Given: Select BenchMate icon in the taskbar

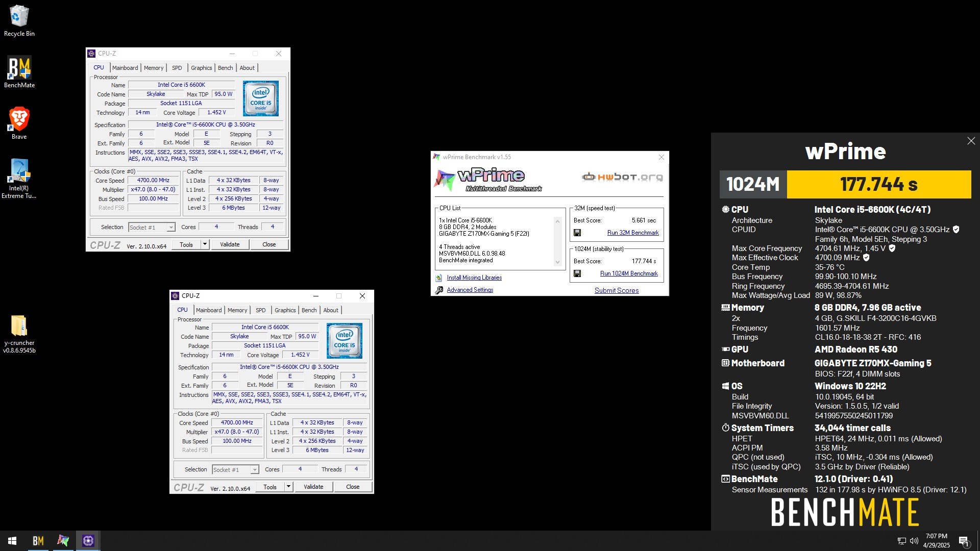Looking at the screenshot, I should (x=38, y=541).
